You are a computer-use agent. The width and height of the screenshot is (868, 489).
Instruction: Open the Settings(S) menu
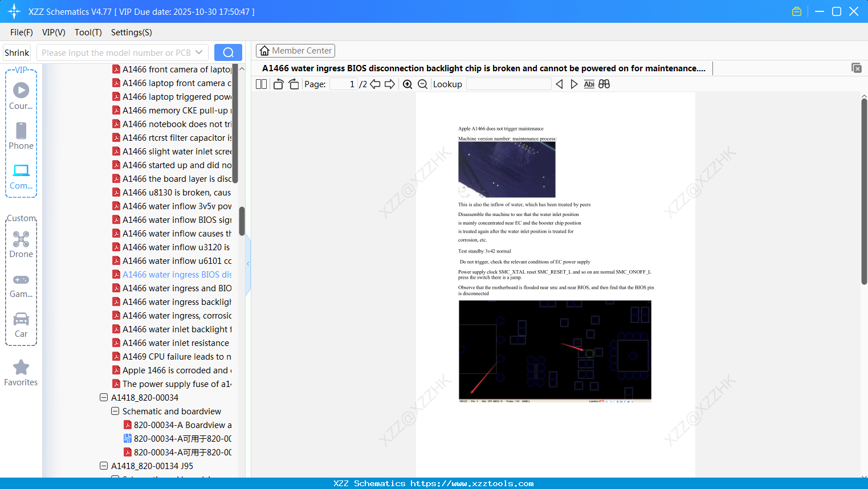[x=132, y=32]
